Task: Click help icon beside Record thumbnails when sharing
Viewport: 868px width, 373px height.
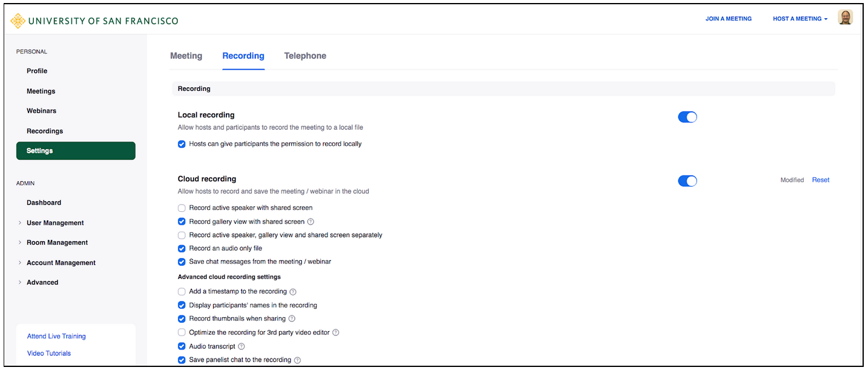Action: (x=292, y=319)
